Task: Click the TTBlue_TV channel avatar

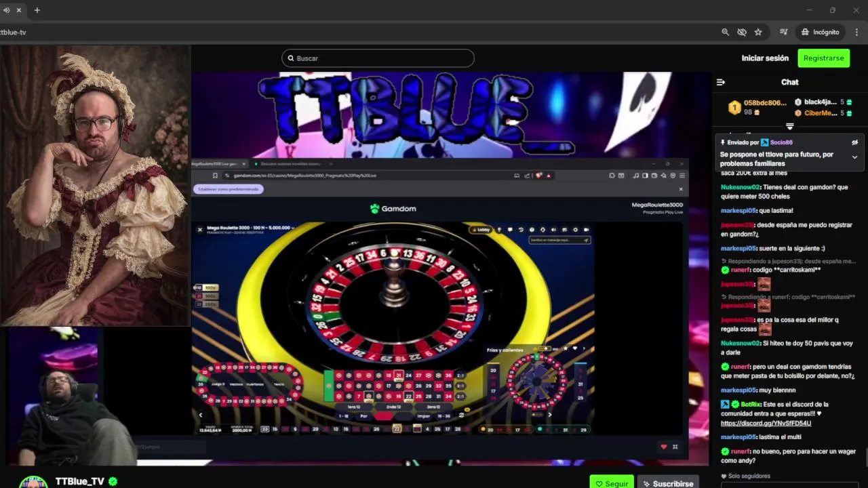Action: point(33,482)
